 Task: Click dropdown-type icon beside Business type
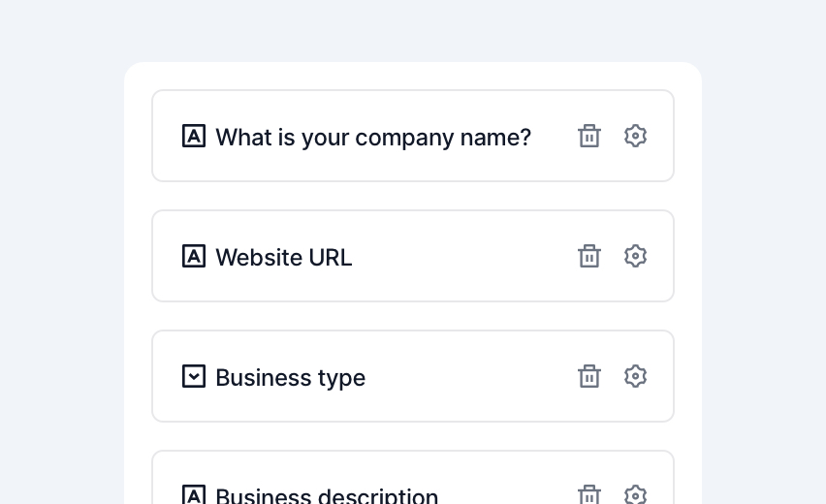click(194, 376)
